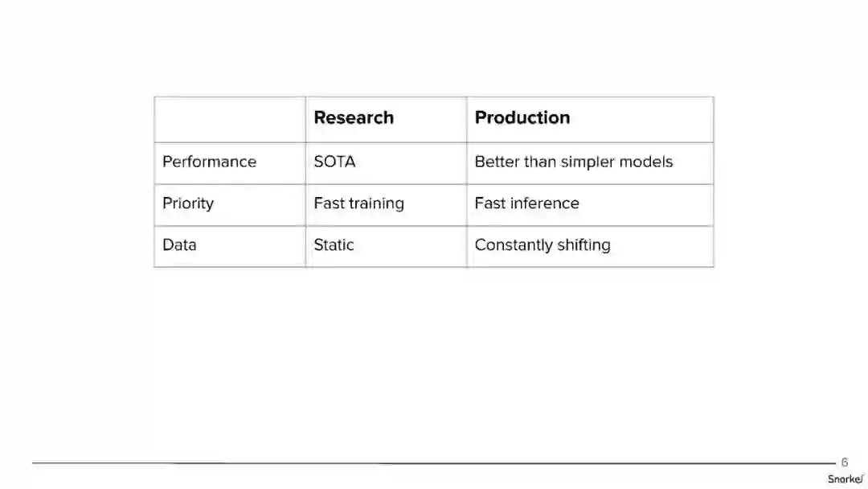Screen dimensions: 868x489
Task: Select the Production column header
Action: 522,117
